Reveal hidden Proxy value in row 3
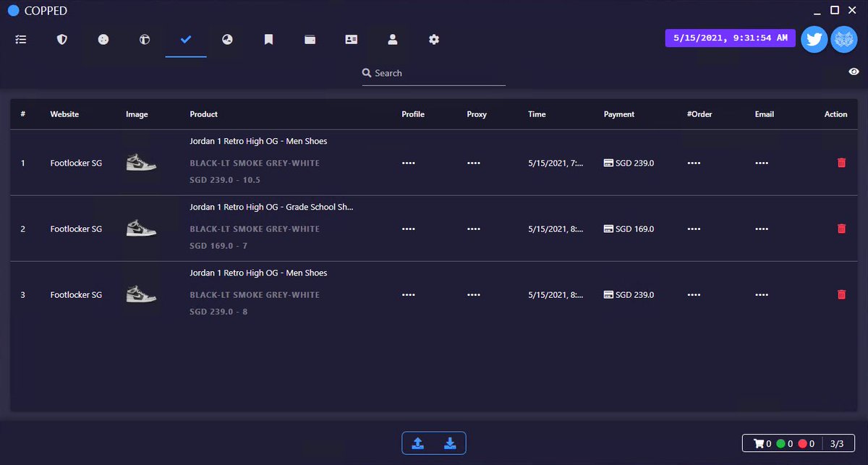Screen dimensions: 868x465 (473, 295)
